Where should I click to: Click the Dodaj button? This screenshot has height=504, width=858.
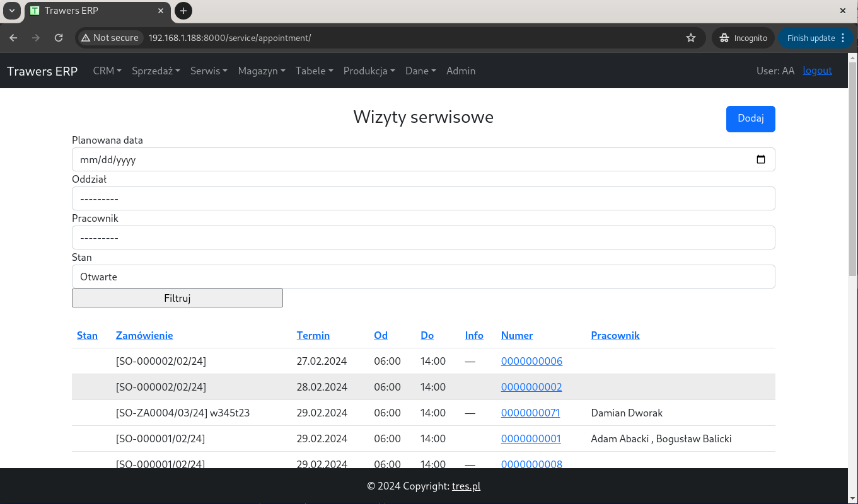pos(751,119)
